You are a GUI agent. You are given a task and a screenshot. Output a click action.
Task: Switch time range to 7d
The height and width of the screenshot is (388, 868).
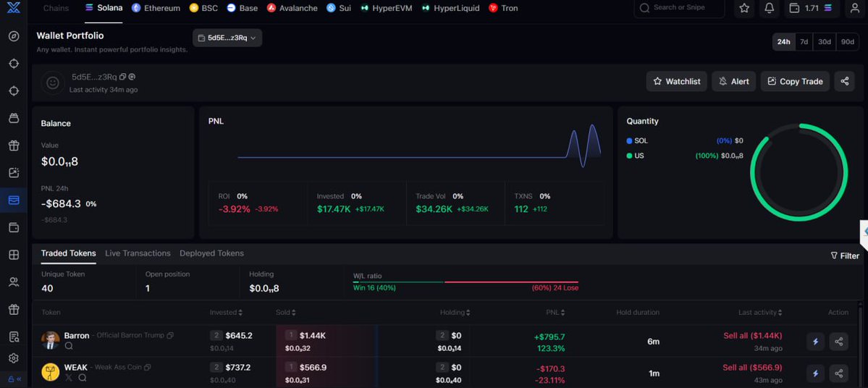(x=804, y=42)
